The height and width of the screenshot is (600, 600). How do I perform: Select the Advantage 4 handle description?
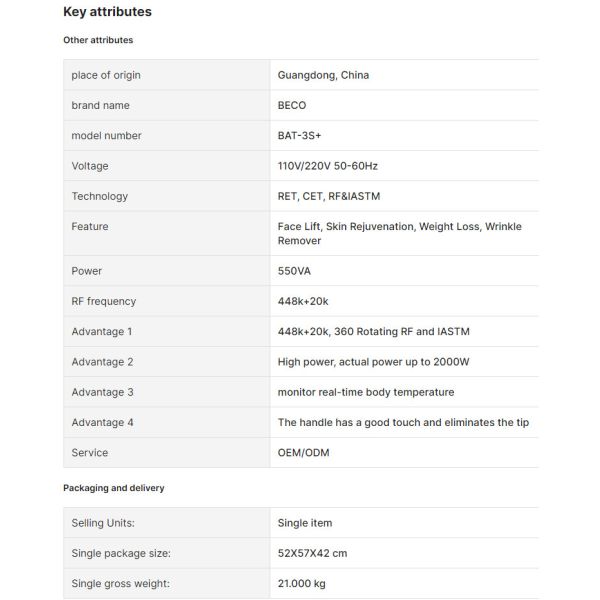coord(403,422)
